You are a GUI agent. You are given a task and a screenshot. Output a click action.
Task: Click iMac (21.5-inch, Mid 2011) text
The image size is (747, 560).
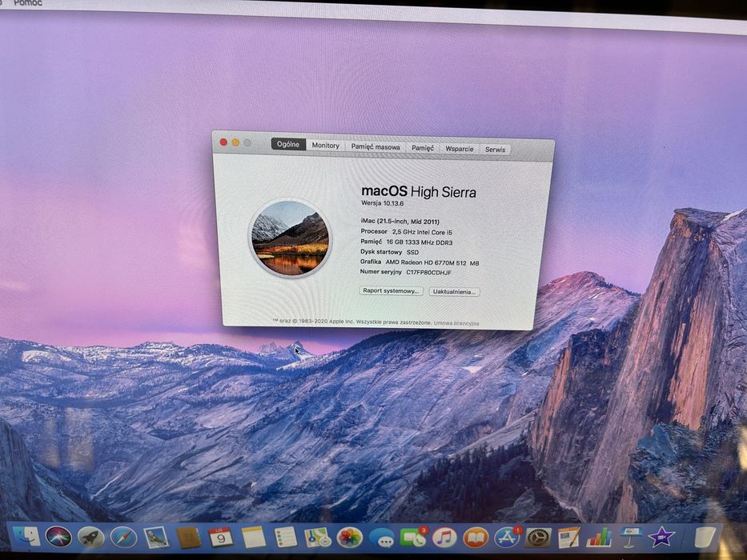(x=400, y=222)
